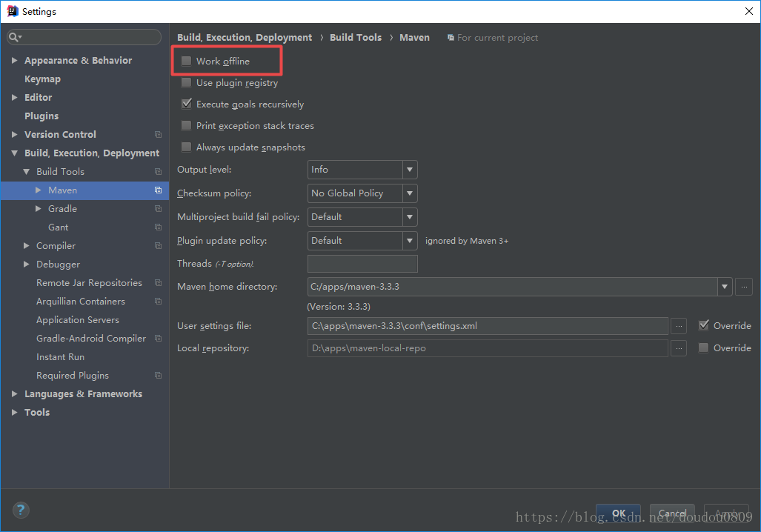This screenshot has width=761, height=532.
Task: Click project-level icon beside Gradle
Action: [x=158, y=209]
